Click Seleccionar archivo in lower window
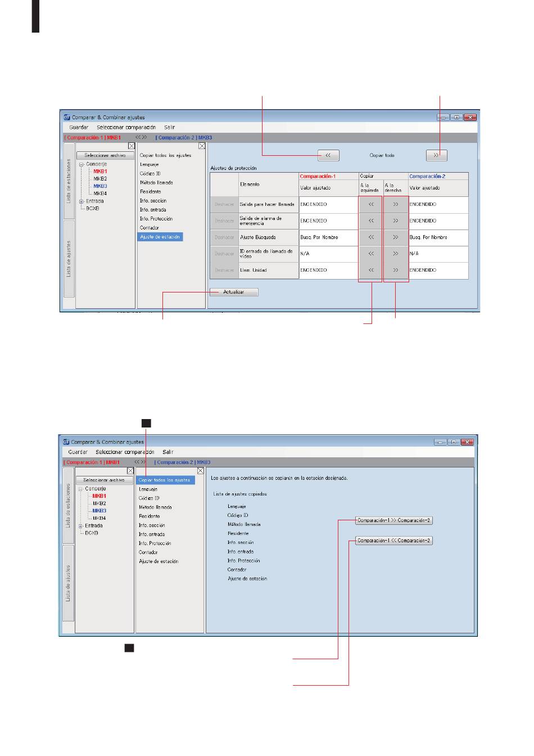534x756 pixels. [104, 480]
